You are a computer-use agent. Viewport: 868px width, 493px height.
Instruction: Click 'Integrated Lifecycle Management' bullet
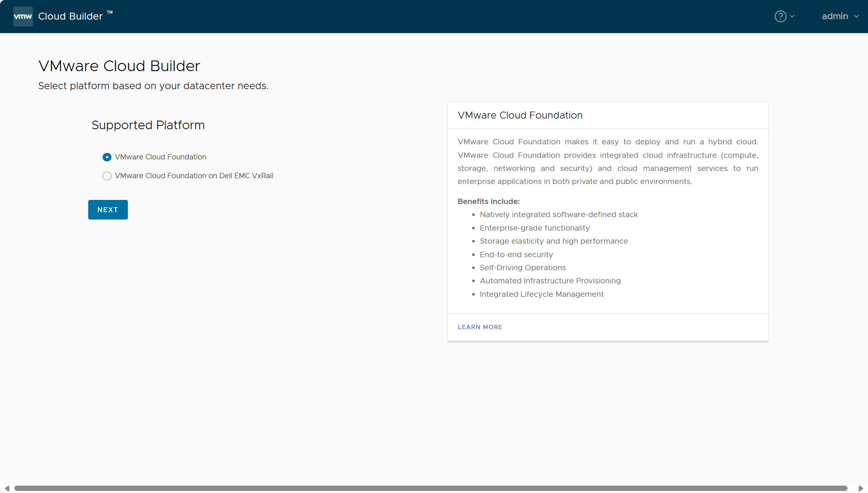click(542, 294)
